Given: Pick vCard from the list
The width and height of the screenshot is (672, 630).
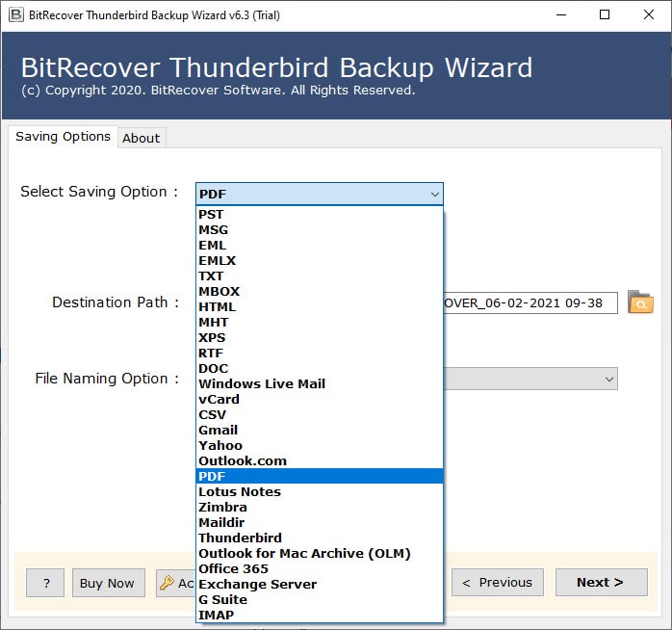Looking at the screenshot, I should tap(320, 399).
